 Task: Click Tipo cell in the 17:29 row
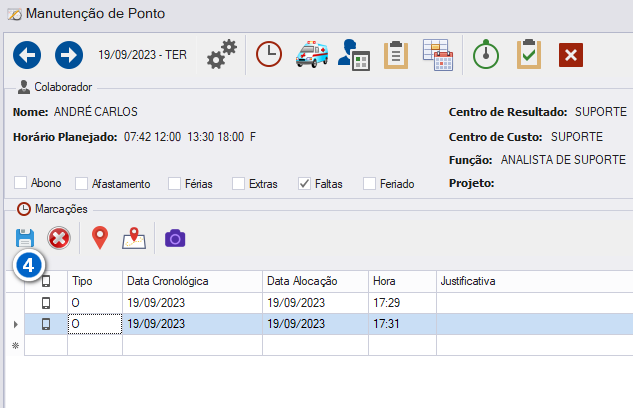(x=95, y=303)
